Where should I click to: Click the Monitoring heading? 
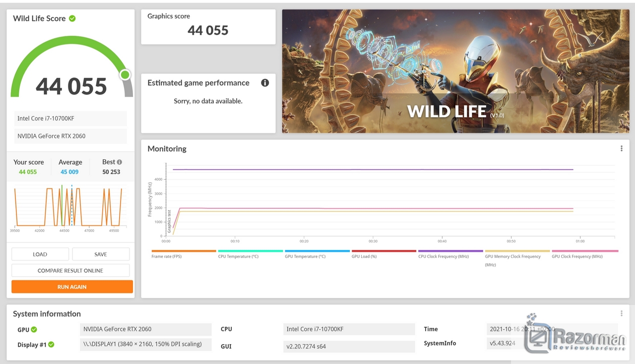pos(167,149)
